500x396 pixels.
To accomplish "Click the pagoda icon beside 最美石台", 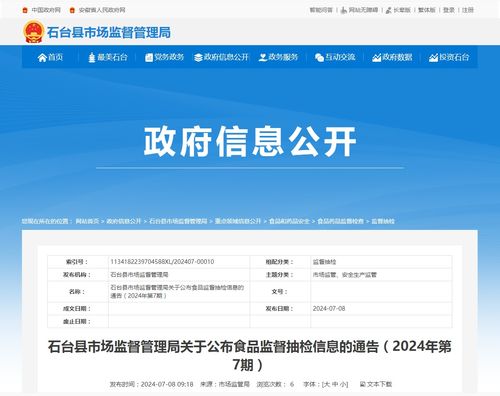I will click(x=92, y=58).
